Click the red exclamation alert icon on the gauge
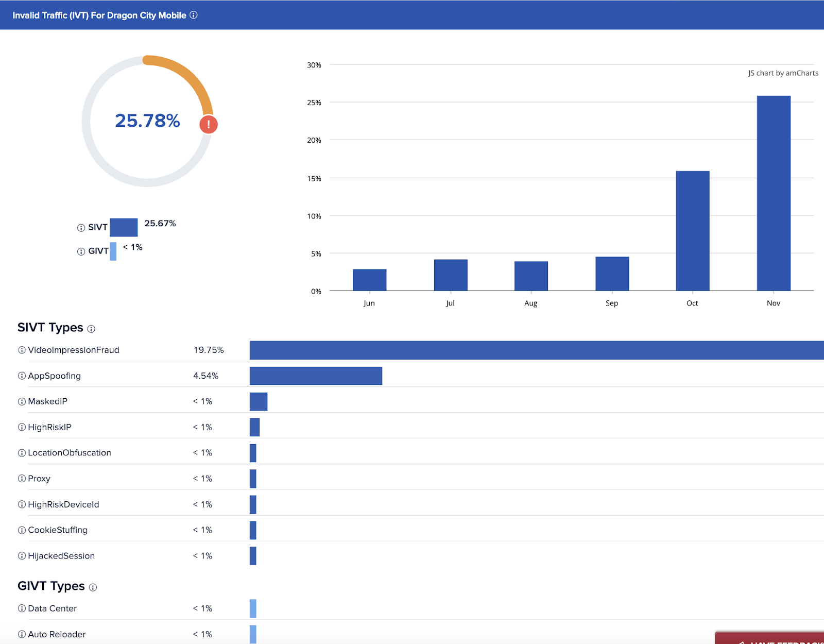This screenshot has height=644, width=824. [x=209, y=124]
